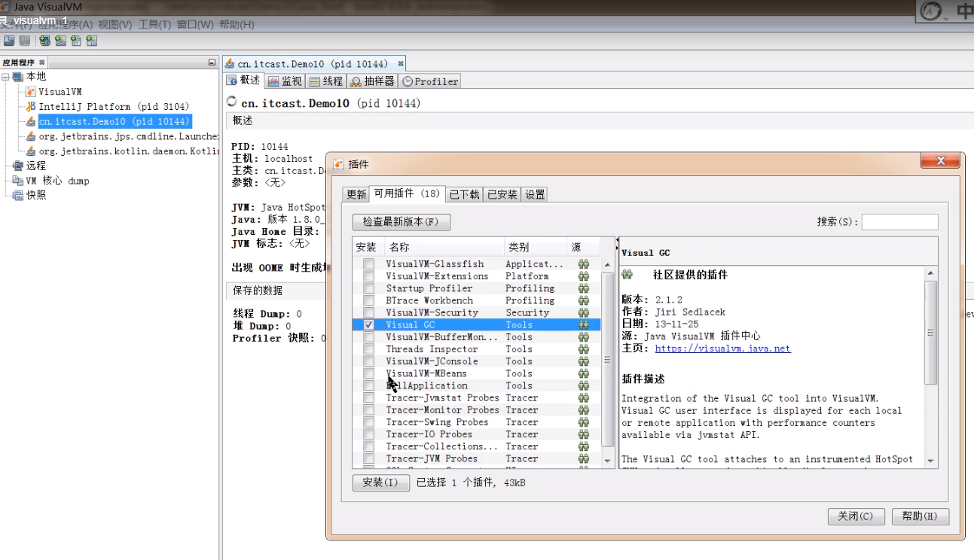The width and height of the screenshot is (974, 560).
Task: Click description pane scrollbar down arrow
Action: click(x=931, y=461)
